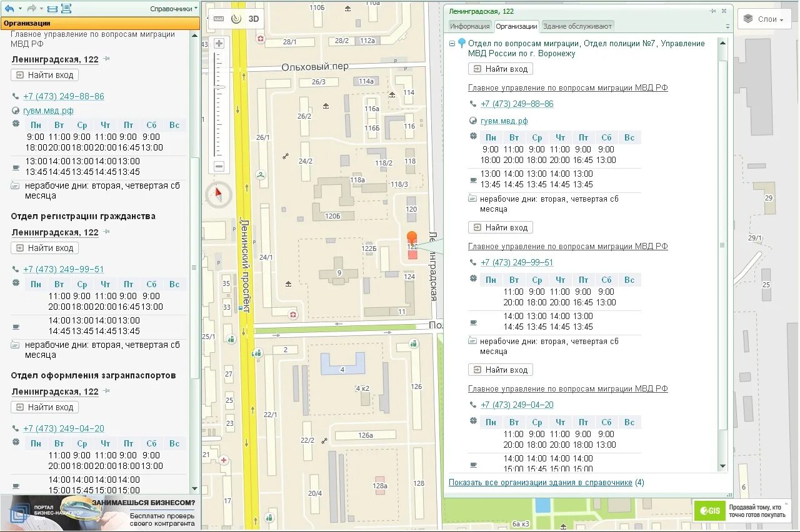Click the left panel splitter handle

(x=194, y=267)
